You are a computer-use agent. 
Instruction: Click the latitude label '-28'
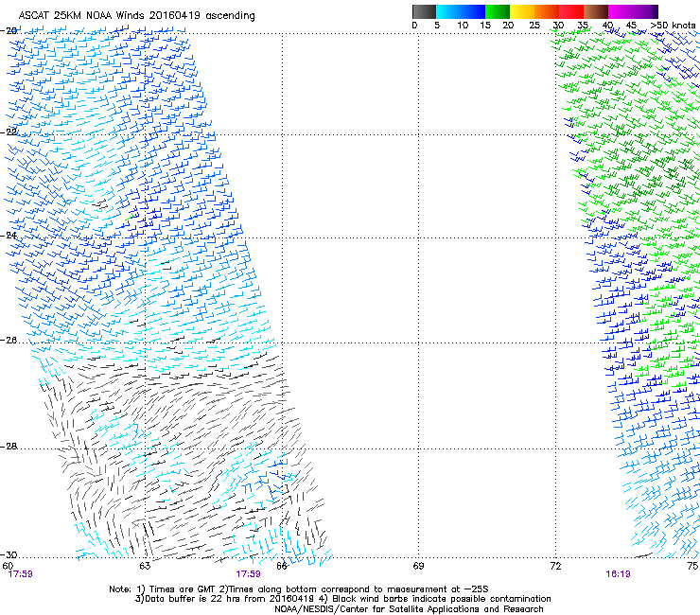point(9,447)
